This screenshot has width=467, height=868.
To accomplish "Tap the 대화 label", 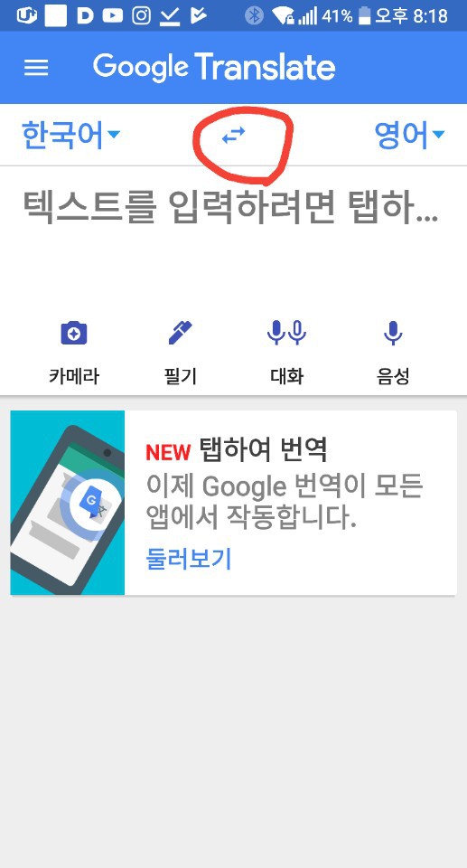I will (286, 376).
